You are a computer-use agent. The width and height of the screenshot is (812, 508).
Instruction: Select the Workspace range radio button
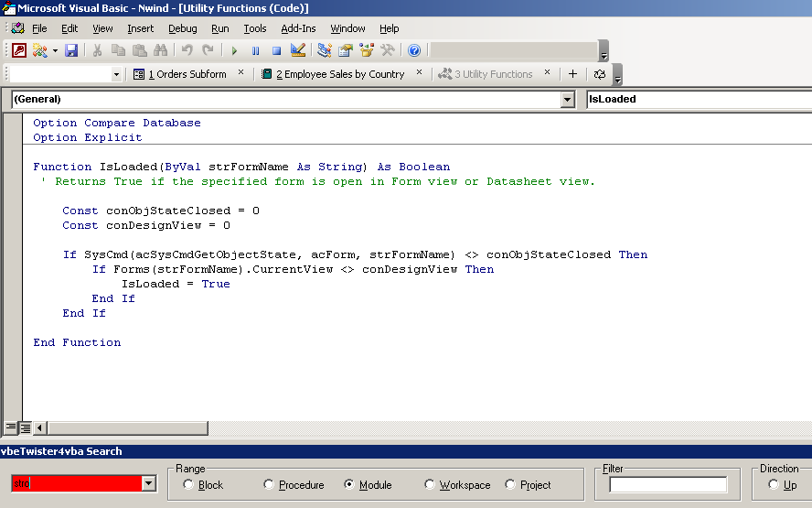(x=429, y=484)
